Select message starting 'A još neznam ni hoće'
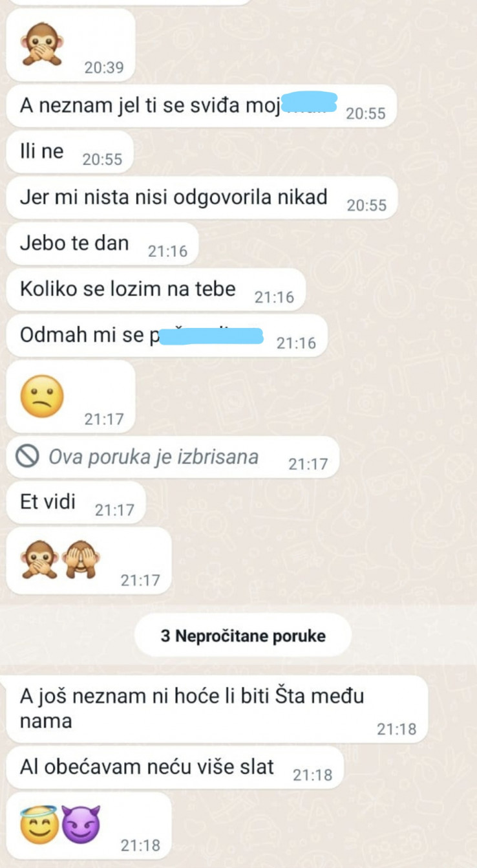The width and height of the screenshot is (477, 868). point(217,709)
